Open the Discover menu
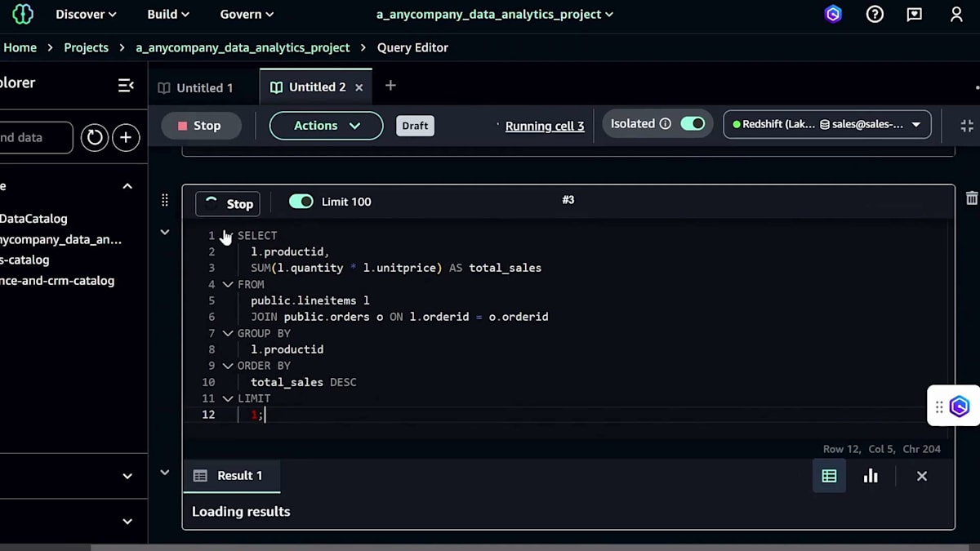 click(86, 14)
